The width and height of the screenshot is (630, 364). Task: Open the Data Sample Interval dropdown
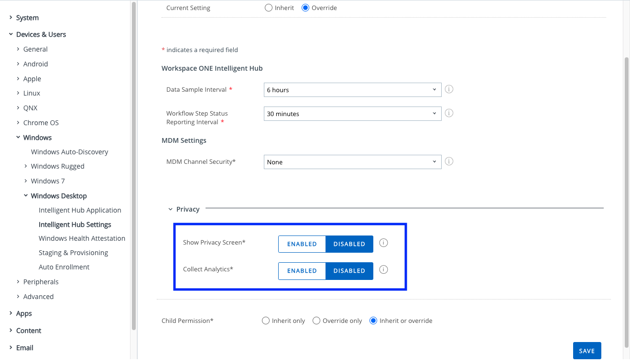coord(352,90)
